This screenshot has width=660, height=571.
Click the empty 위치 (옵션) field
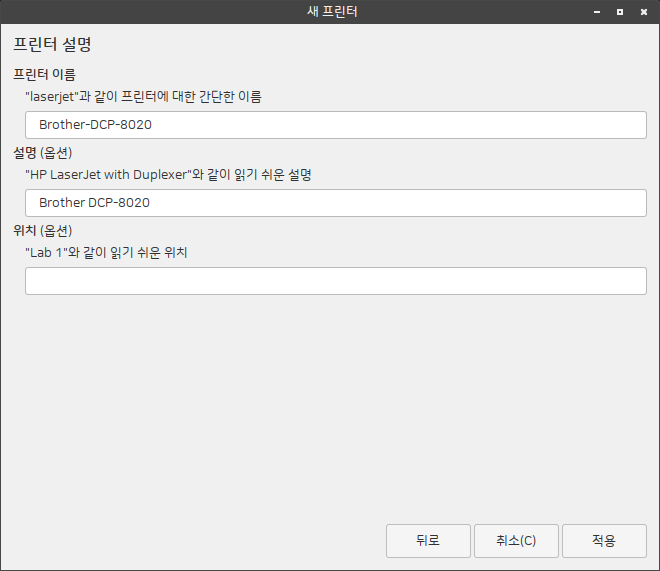pos(335,281)
